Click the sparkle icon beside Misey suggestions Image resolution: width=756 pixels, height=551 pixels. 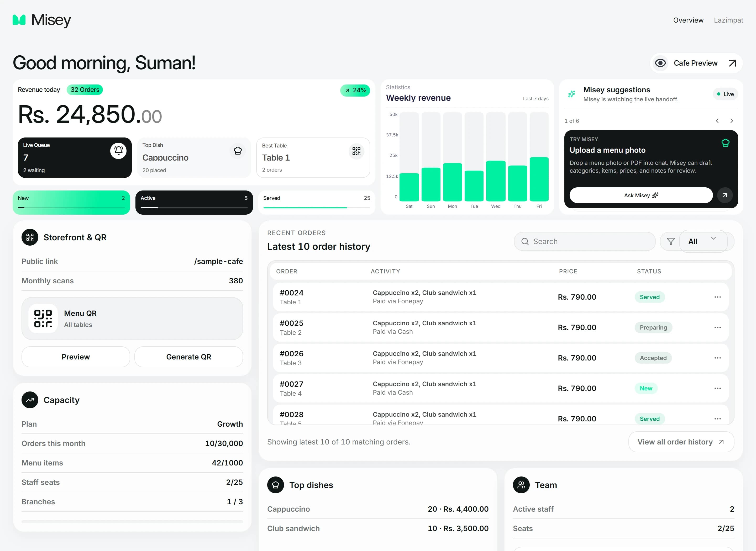(571, 94)
